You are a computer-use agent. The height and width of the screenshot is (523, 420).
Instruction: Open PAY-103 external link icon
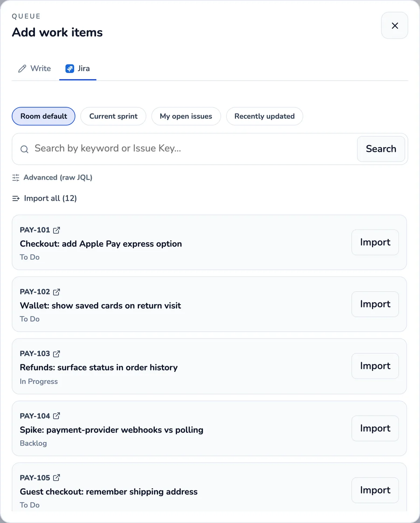(56, 354)
